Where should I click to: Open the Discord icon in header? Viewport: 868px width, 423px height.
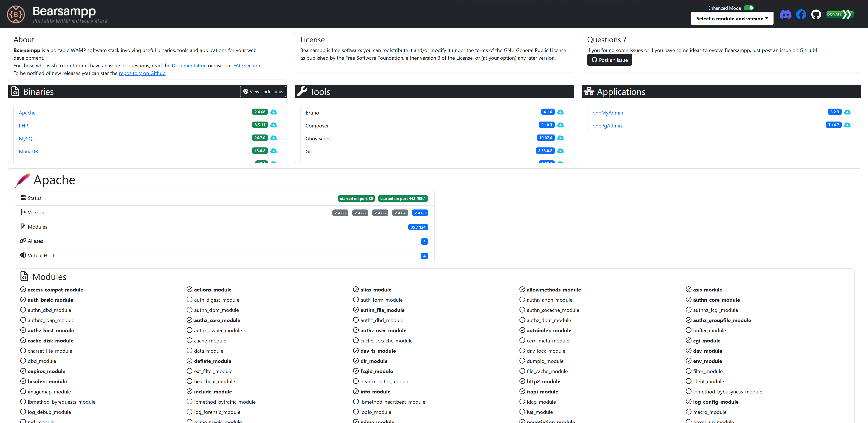click(785, 14)
